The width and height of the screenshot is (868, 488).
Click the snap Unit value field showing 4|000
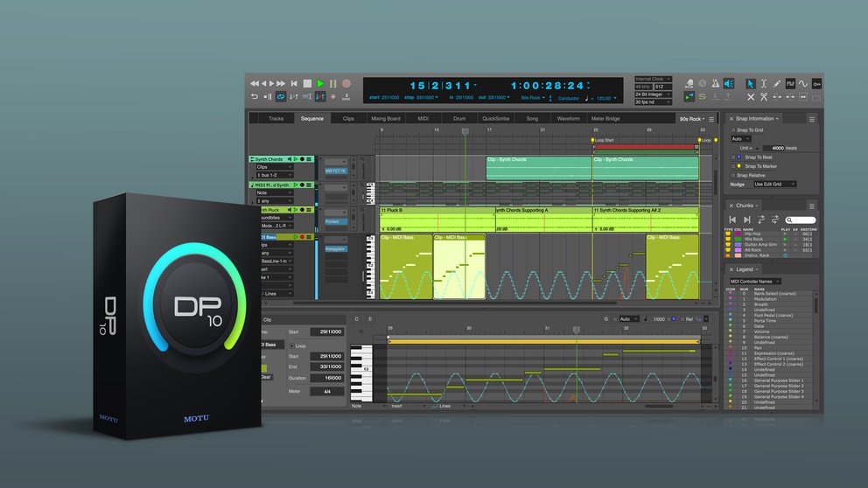click(773, 149)
